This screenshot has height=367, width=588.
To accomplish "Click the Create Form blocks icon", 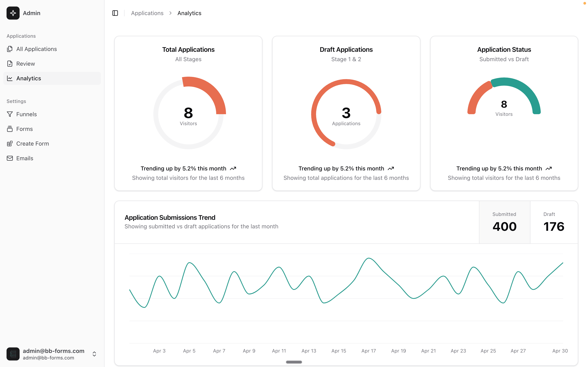I will 10,144.
